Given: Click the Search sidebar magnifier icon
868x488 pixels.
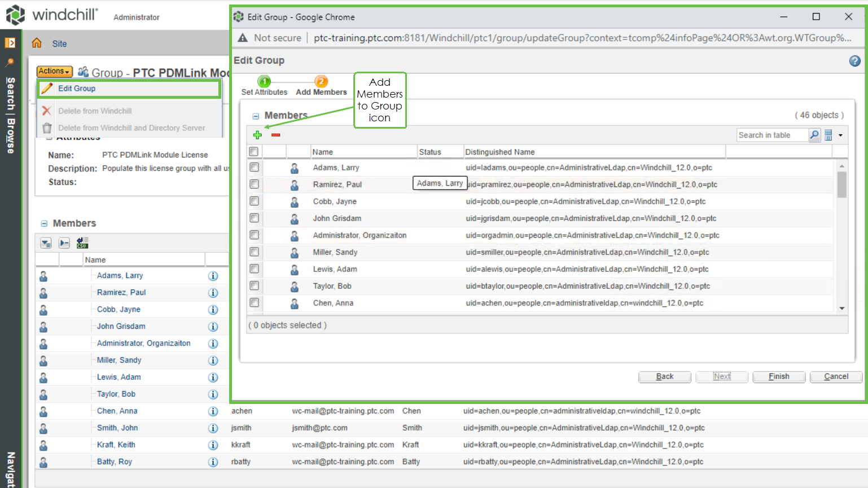Looking at the screenshot, I should [10, 63].
